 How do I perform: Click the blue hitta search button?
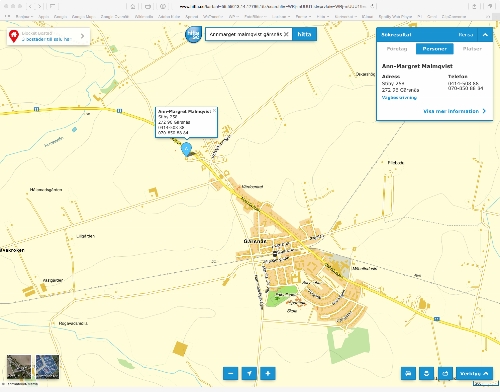click(304, 34)
